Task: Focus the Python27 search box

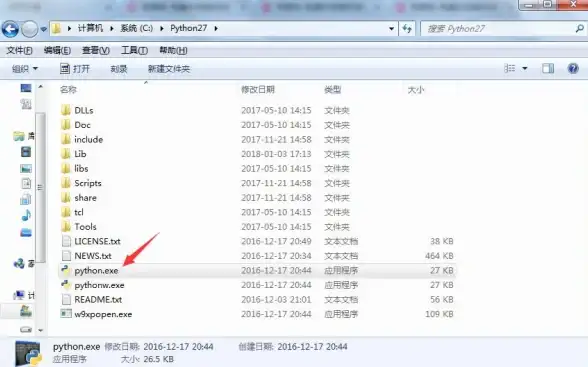Action: click(x=499, y=28)
